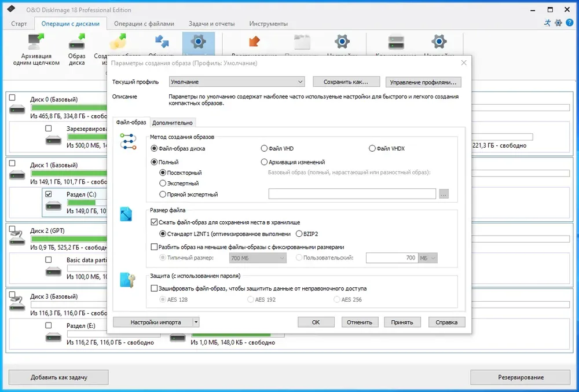
Task: Open the import settings dropdown arrow
Action: click(x=196, y=323)
